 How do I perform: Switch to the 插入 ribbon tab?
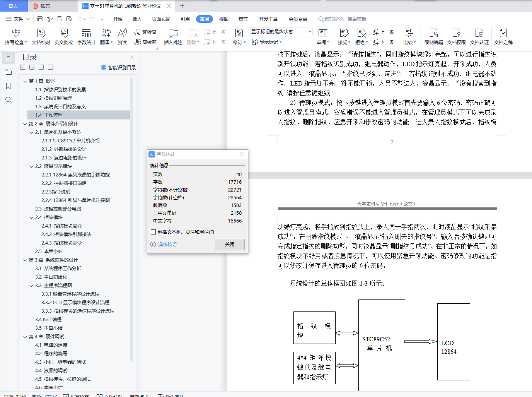tap(137, 19)
